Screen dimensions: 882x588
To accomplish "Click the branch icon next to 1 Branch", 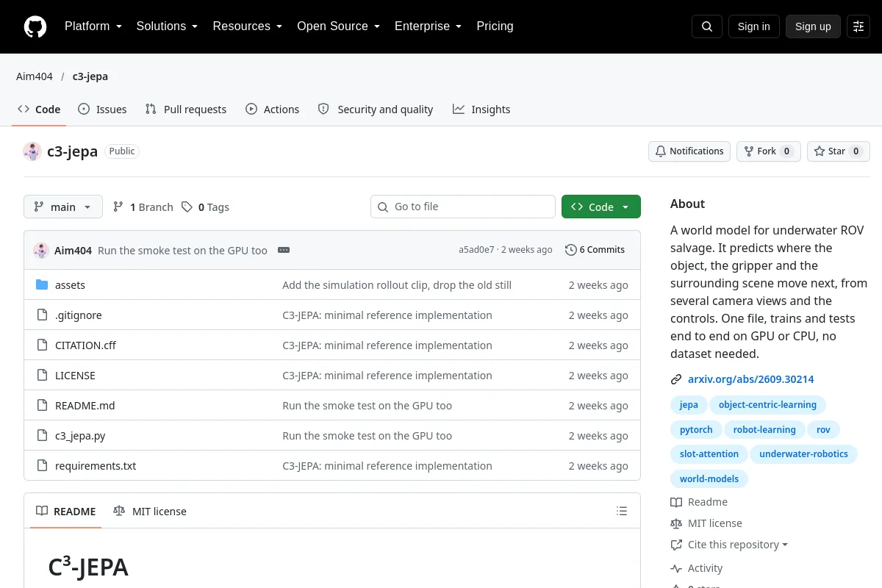I will coord(118,207).
